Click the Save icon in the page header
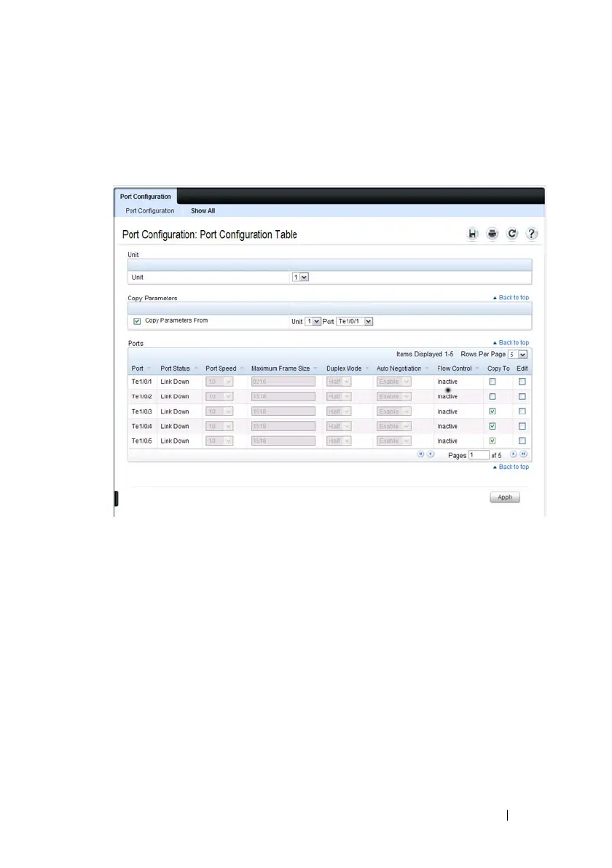The image size is (612, 868). coord(472,234)
